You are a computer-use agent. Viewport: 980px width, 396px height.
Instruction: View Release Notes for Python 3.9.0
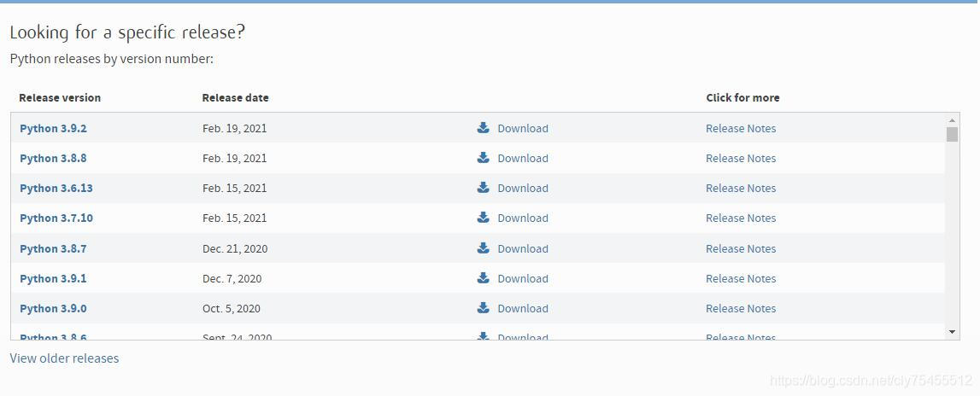click(741, 309)
